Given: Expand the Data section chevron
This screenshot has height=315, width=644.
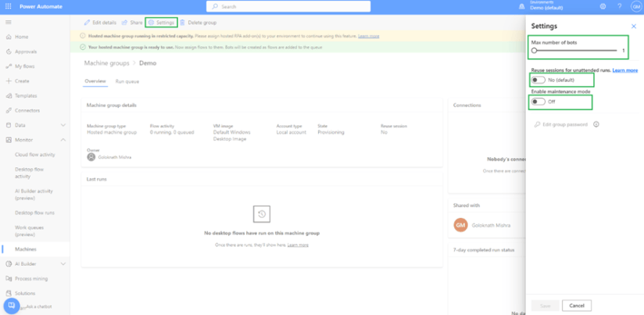Looking at the screenshot, I should click(x=63, y=125).
